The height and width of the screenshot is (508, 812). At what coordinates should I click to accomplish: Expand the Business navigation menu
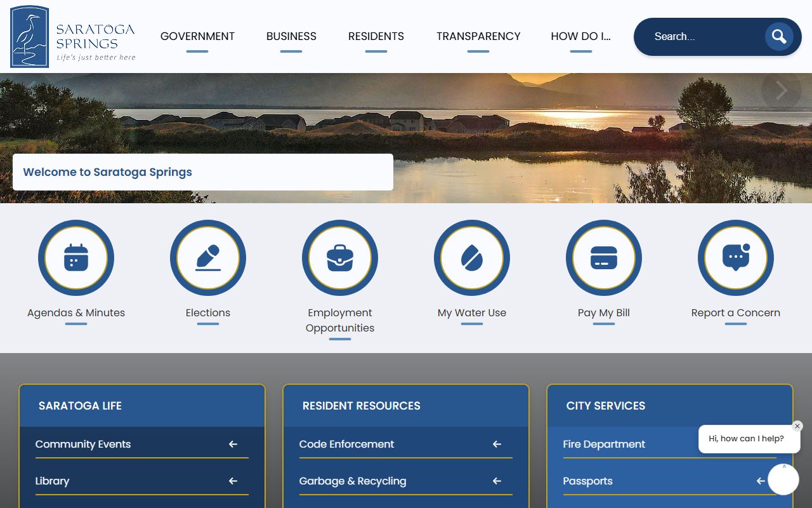tap(291, 36)
